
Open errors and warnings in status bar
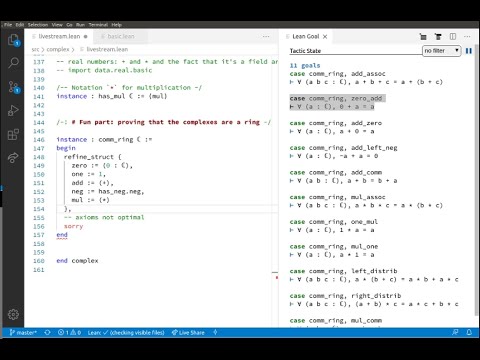click(x=69, y=332)
